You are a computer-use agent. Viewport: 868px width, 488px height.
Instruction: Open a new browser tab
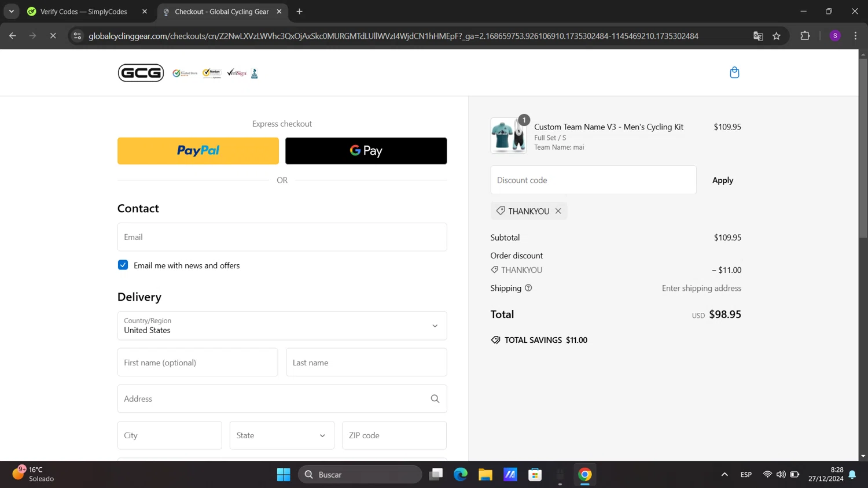point(299,12)
